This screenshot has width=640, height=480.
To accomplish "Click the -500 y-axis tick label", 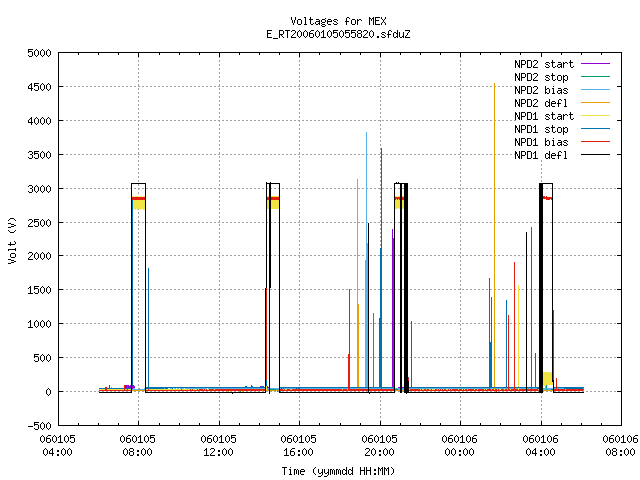I will point(40,426).
